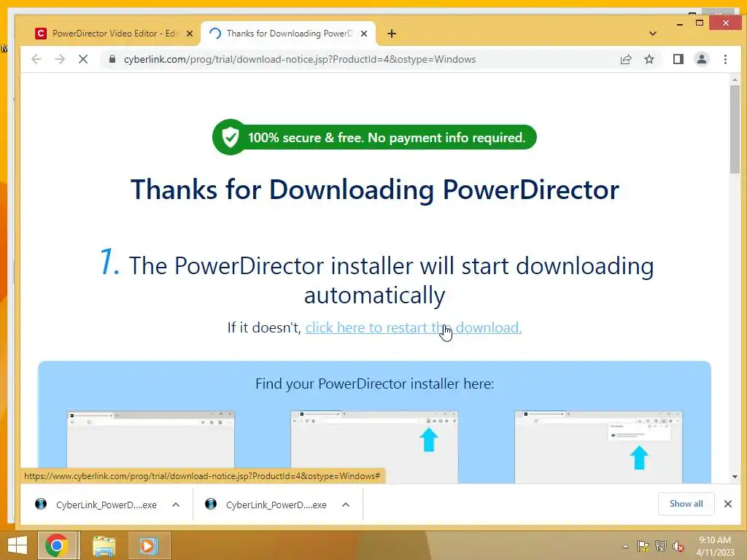This screenshot has width=747, height=560.
Task: Minimize the Chrome window
Action: tap(680, 24)
